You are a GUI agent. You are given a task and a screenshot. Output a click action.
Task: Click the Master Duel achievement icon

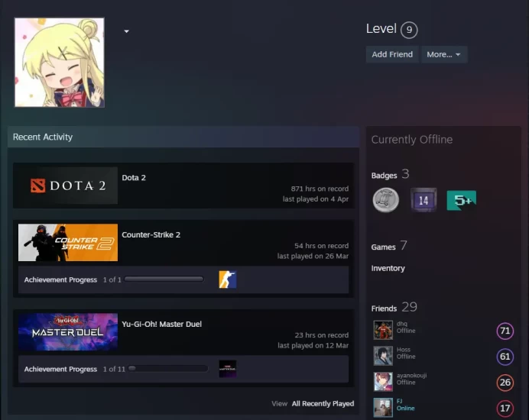tap(227, 369)
